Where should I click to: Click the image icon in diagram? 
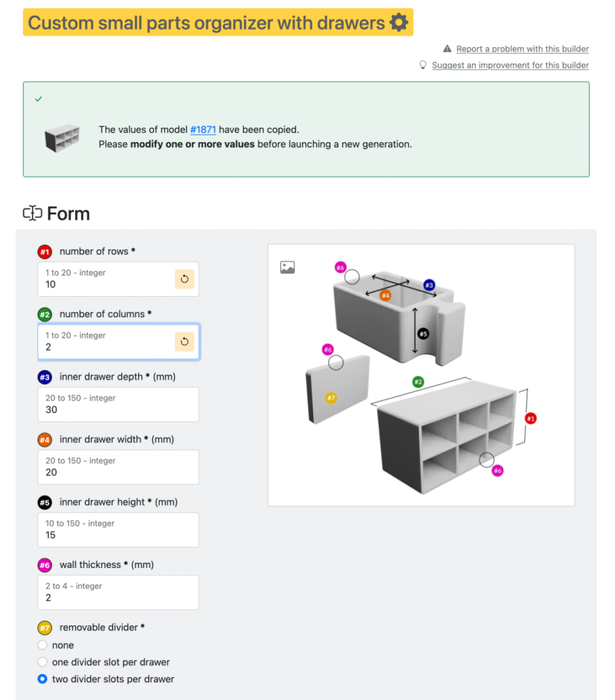288,268
